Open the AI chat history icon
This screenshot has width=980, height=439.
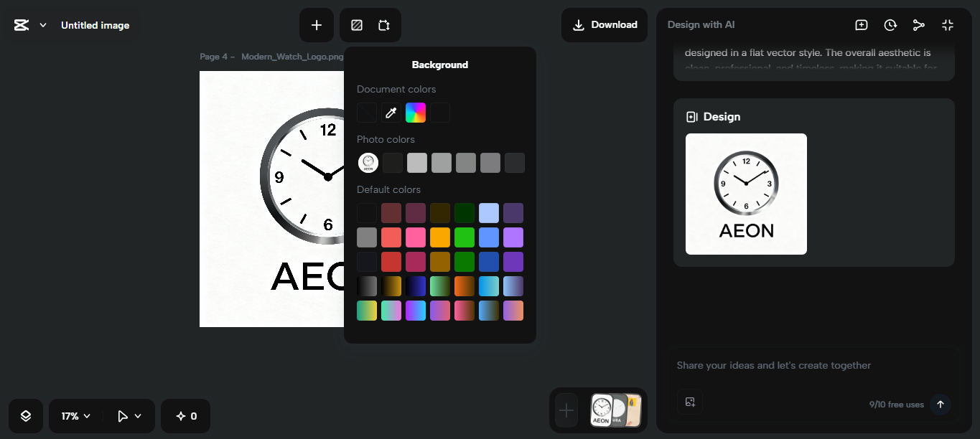click(890, 24)
